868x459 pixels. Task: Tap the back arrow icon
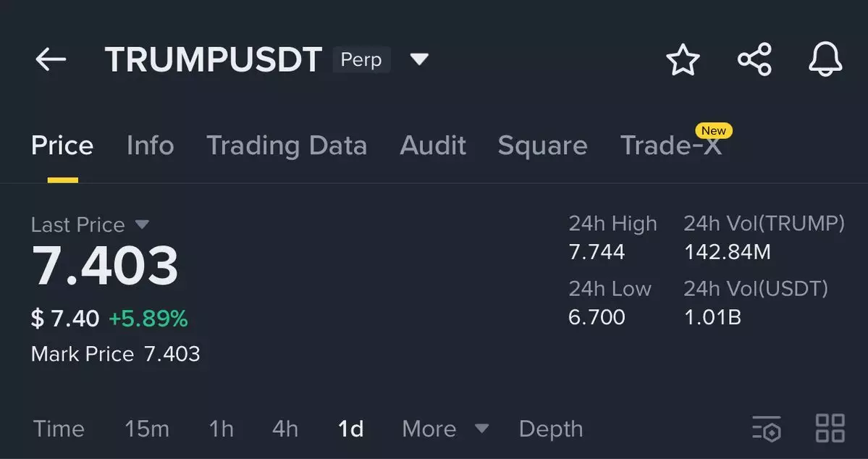51,59
